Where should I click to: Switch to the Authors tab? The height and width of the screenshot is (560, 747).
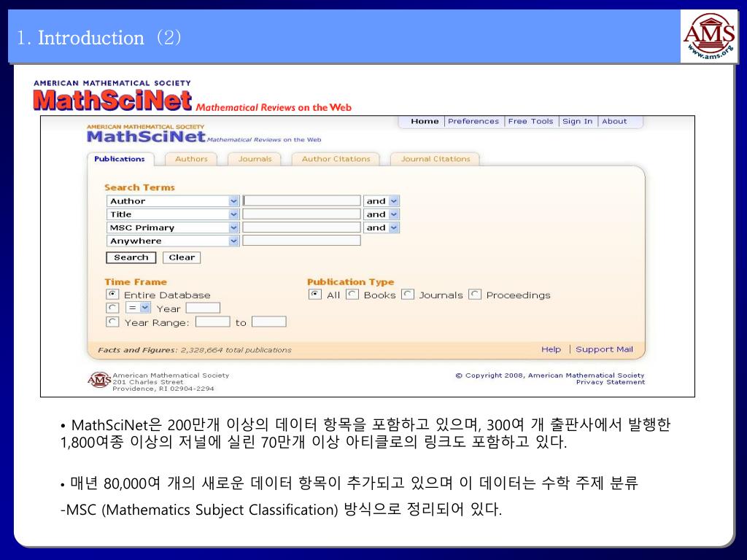click(191, 159)
